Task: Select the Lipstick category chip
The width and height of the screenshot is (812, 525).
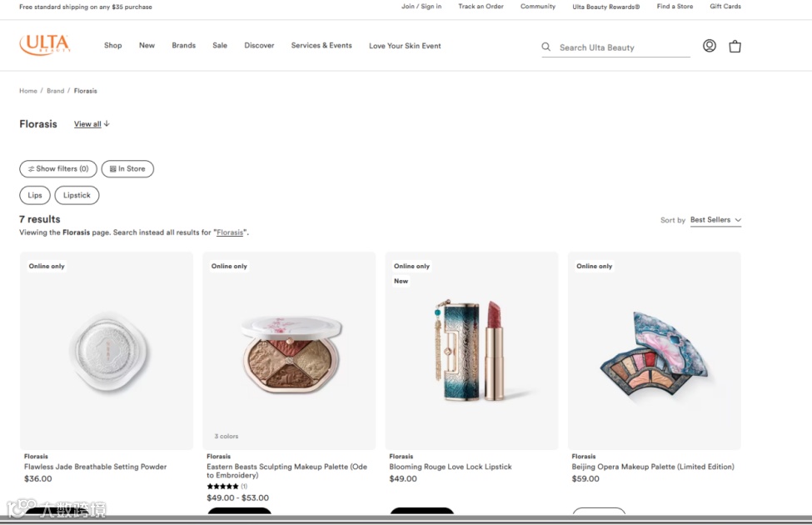Action: (x=77, y=195)
